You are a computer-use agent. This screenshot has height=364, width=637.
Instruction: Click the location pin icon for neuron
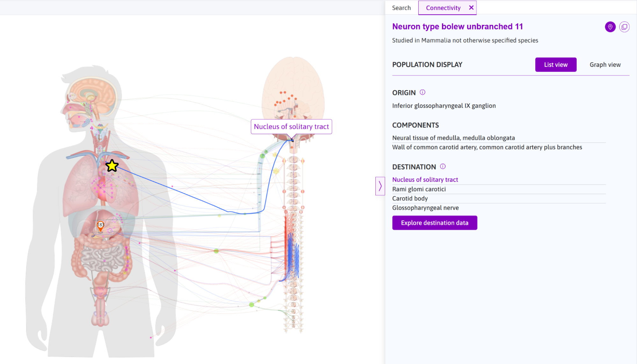(610, 27)
